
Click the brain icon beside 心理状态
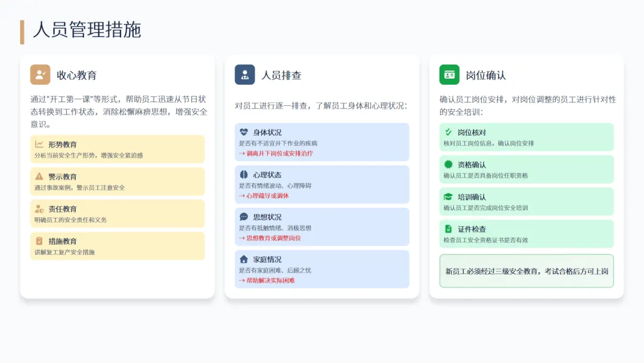(243, 174)
